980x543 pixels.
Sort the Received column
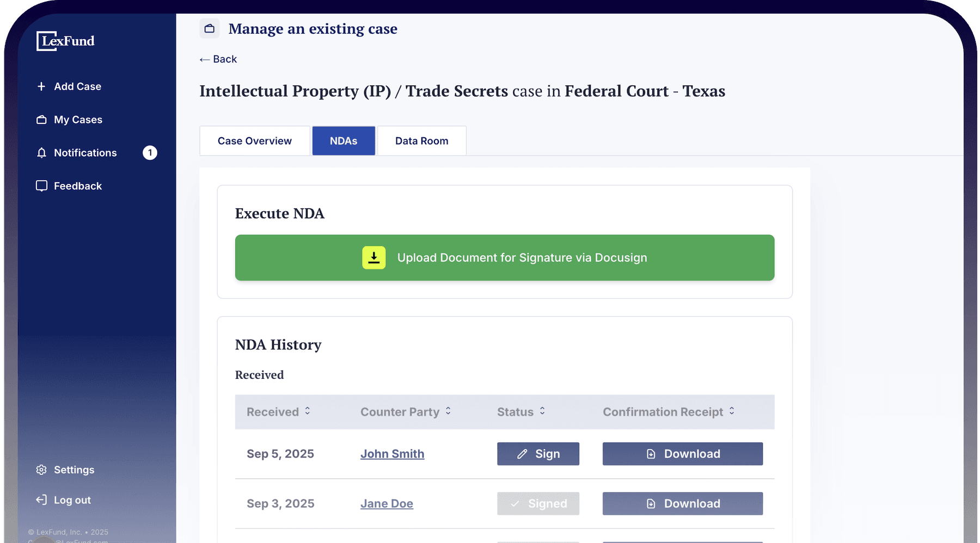307,412
